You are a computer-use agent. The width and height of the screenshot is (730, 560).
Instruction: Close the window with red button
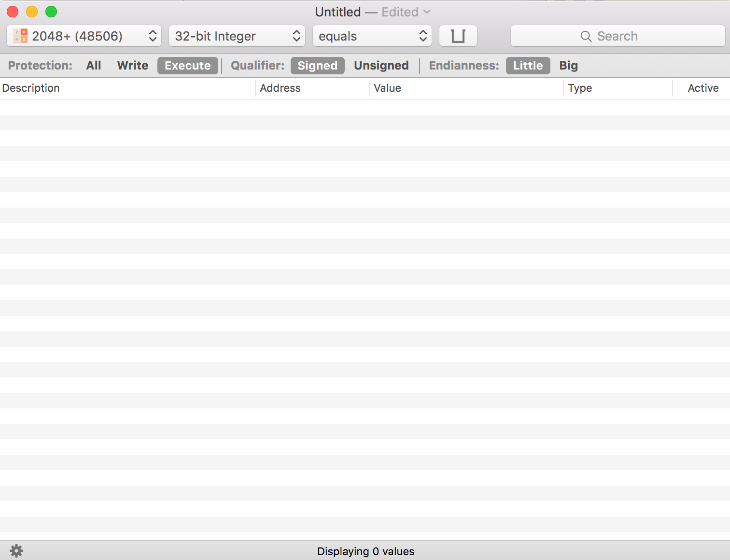tap(13, 12)
